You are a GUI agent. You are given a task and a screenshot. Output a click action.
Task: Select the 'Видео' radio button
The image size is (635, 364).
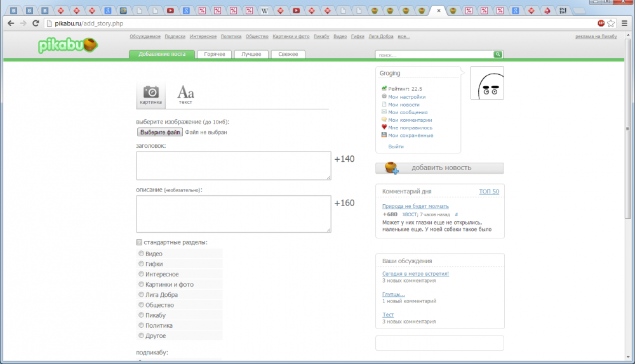(141, 254)
